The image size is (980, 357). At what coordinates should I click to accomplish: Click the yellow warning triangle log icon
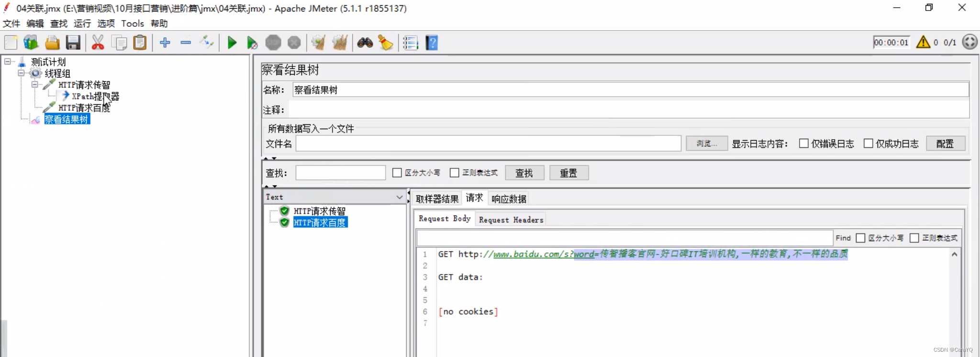coord(923,42)
